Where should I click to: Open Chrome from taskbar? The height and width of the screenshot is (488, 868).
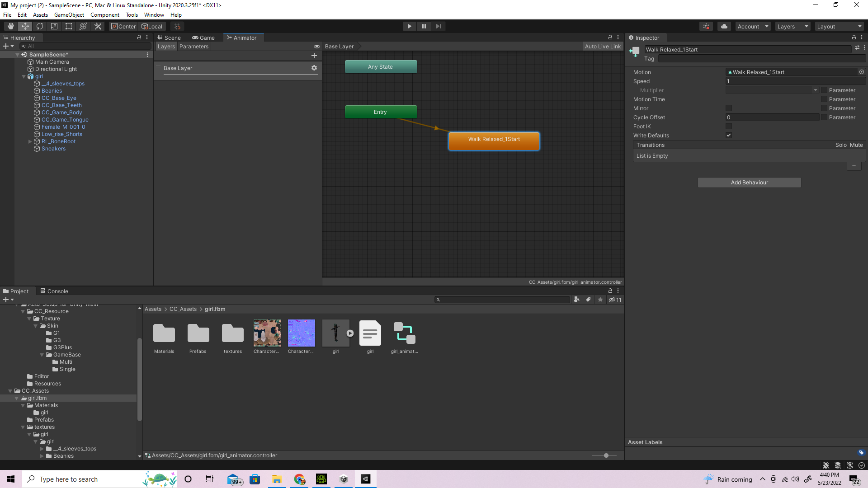point(299,479)
